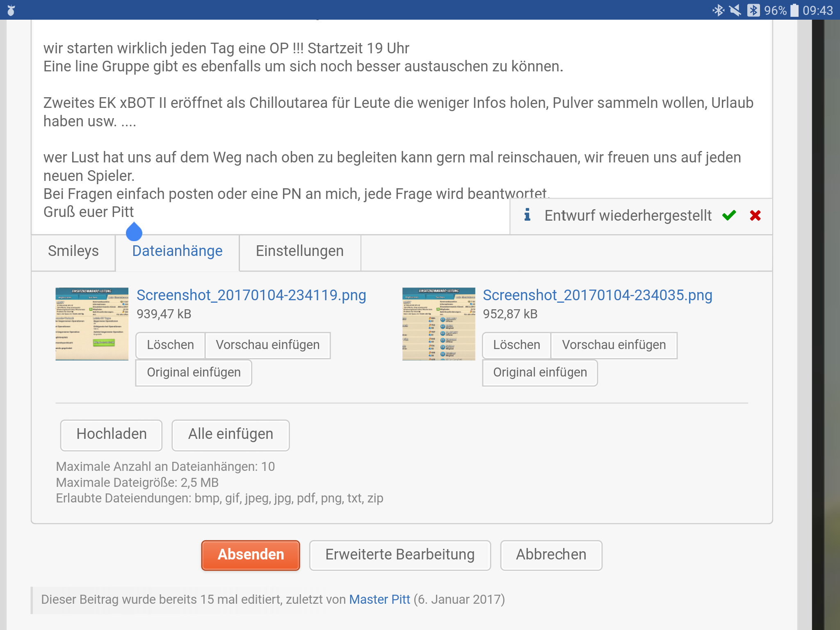Tap the blue info icon
Screen dimensions: 840x630
point(527,215)
